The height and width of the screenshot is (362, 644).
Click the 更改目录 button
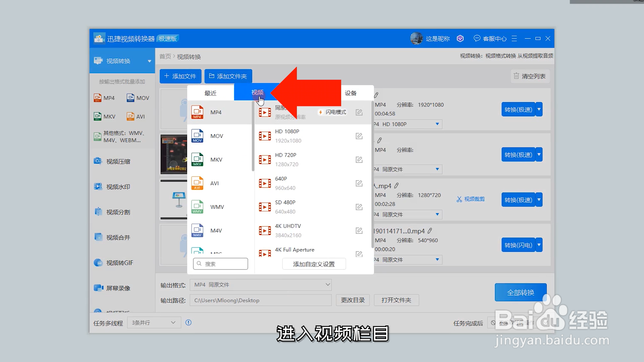click(x=353, y=300)
